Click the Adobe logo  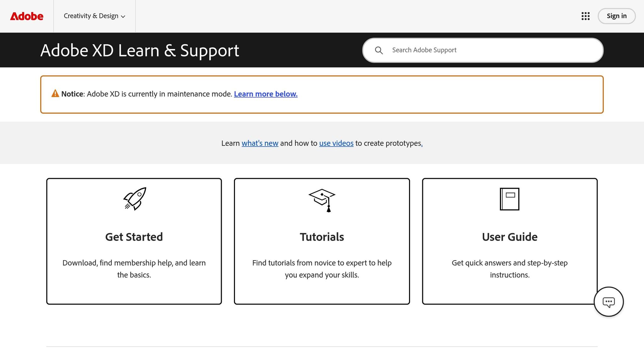coord(27,16)
